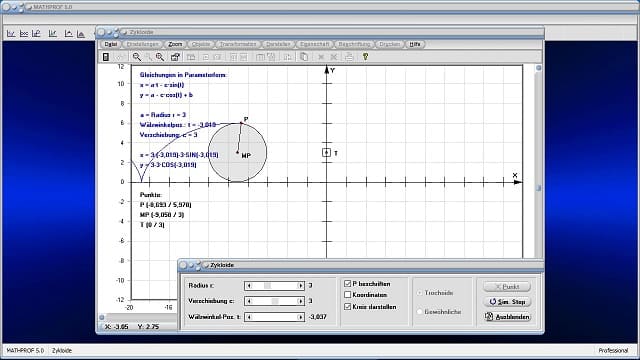Open the Datei menu
640x360 pixels.
point(111,44)
